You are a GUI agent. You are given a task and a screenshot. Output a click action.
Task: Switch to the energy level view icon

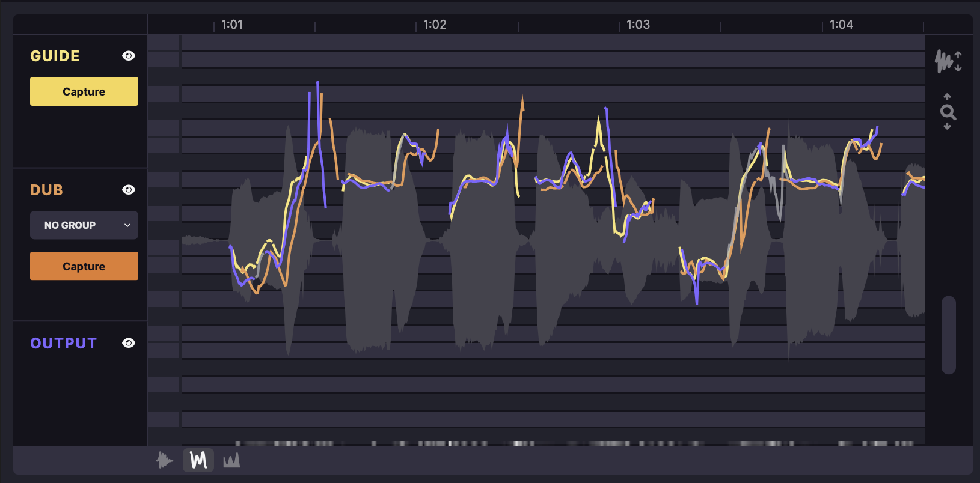(x=231, y=460)
